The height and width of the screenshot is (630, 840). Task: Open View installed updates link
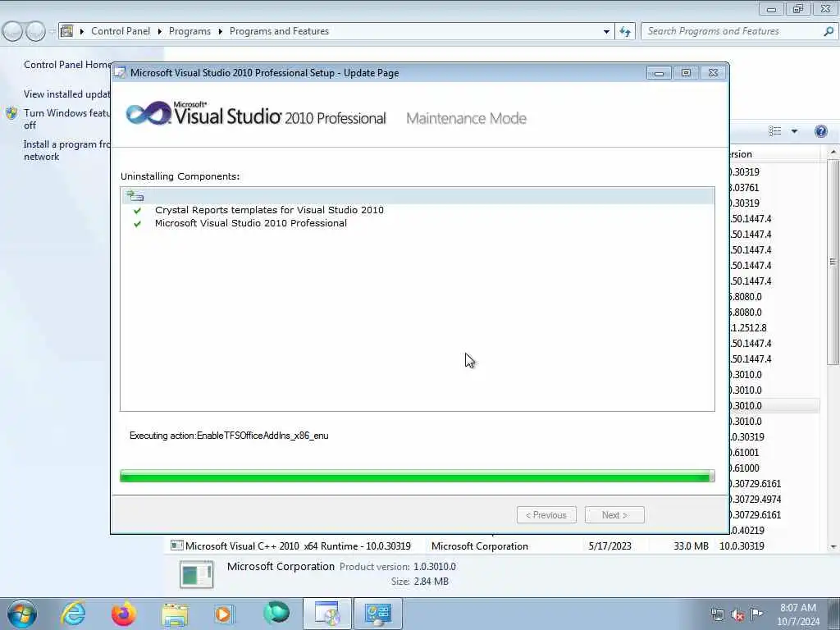[x=67, y=94]
